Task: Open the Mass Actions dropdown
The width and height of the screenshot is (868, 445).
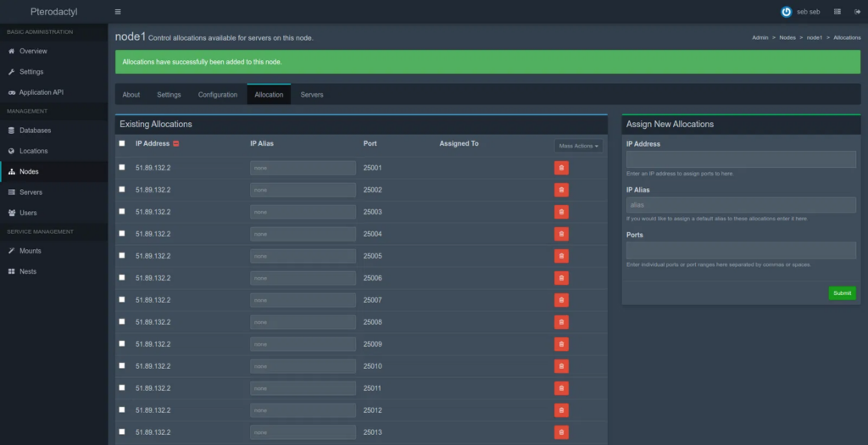Action: tap(578, 146)
